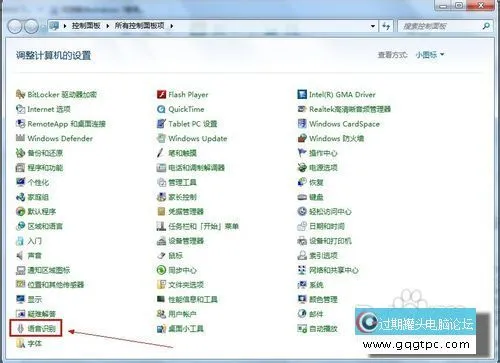This screenshot has width=500, height=363.
Task: Open 操作中心 item
Action: [x=317, y=153]
